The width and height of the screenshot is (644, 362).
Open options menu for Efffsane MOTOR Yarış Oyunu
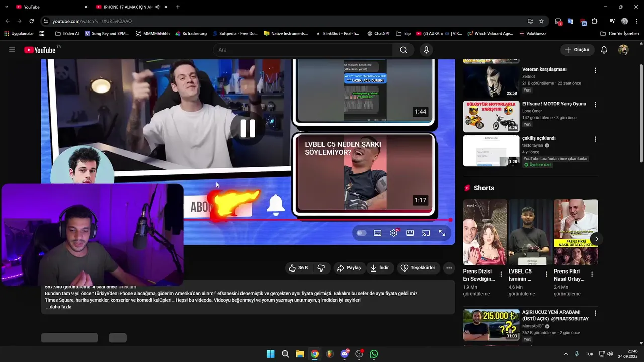tap(595, 105)
